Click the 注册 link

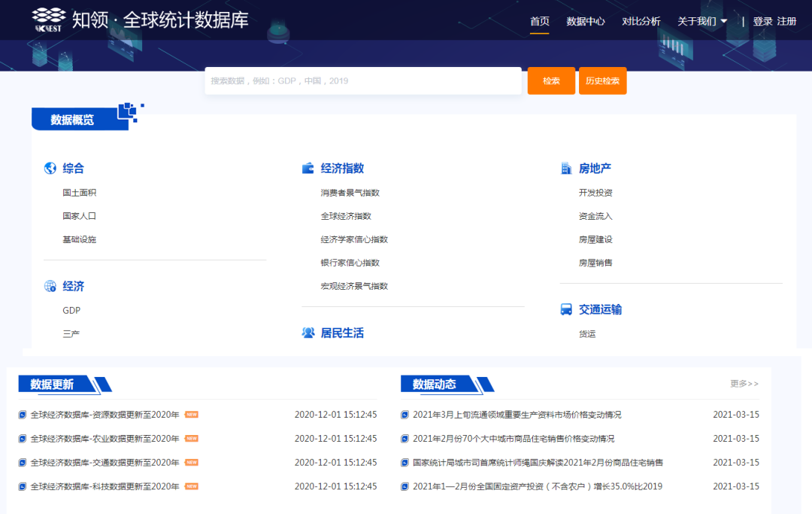pos(786,21)
